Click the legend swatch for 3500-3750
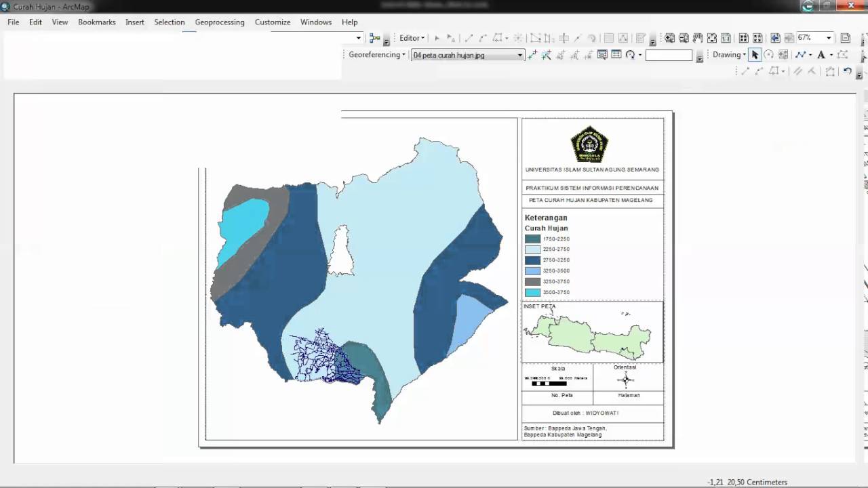Image resolution: width=868 pixels, height=488 pixels. point(532,292)
